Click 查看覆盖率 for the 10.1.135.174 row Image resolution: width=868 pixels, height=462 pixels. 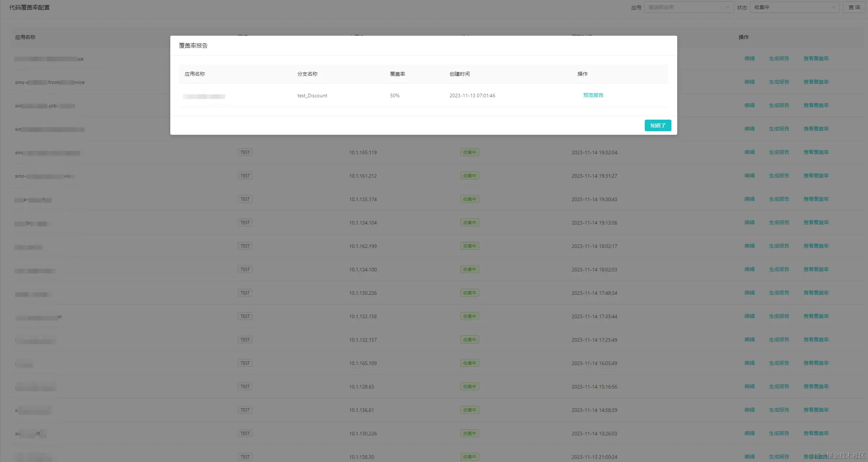pos(816,199)
